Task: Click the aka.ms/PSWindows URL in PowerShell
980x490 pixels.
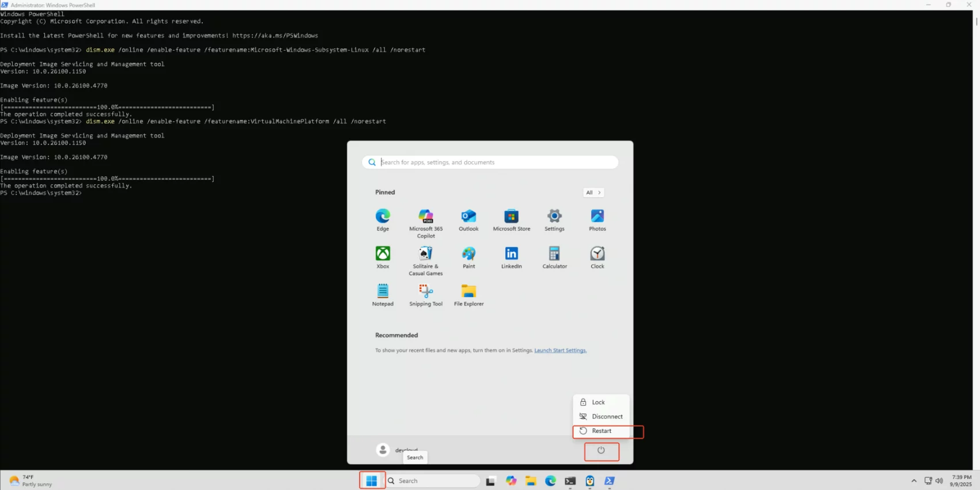Action: point(275,36)
